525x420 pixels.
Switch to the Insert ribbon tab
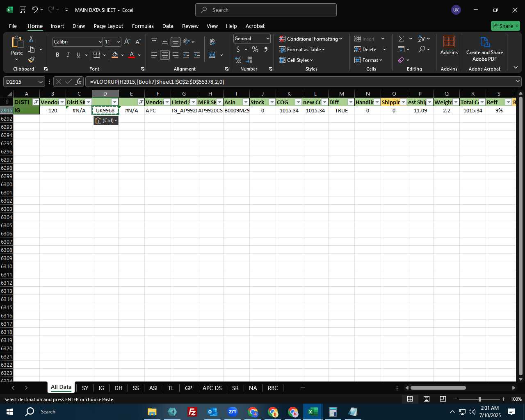point(57,26)
